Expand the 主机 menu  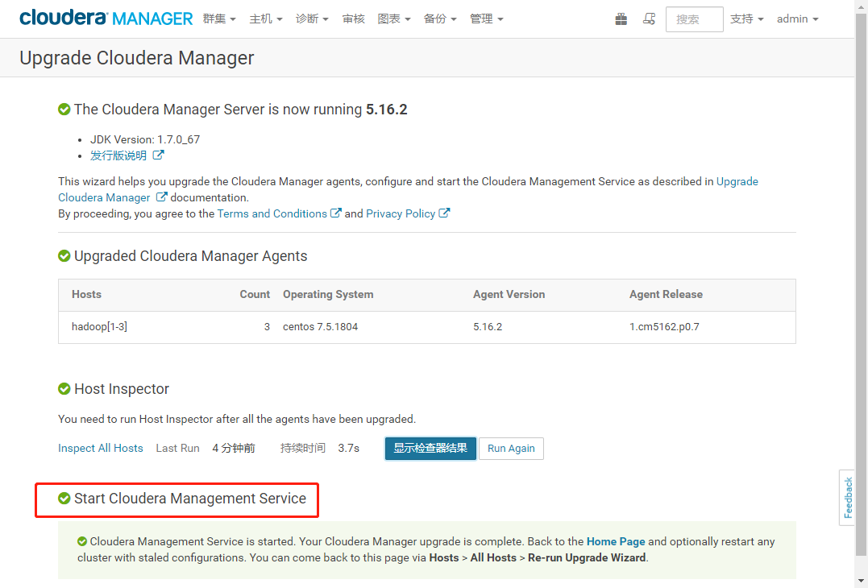click(266, 19)
